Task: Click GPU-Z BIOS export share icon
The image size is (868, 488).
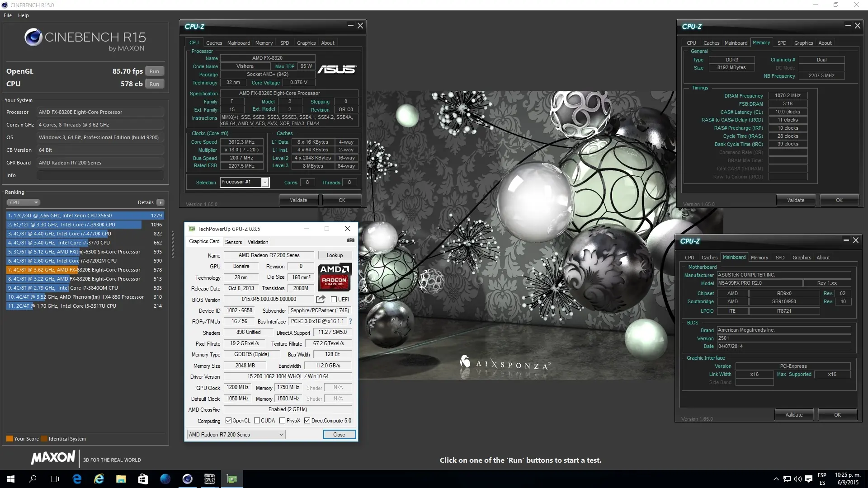Action: (321, 299)
